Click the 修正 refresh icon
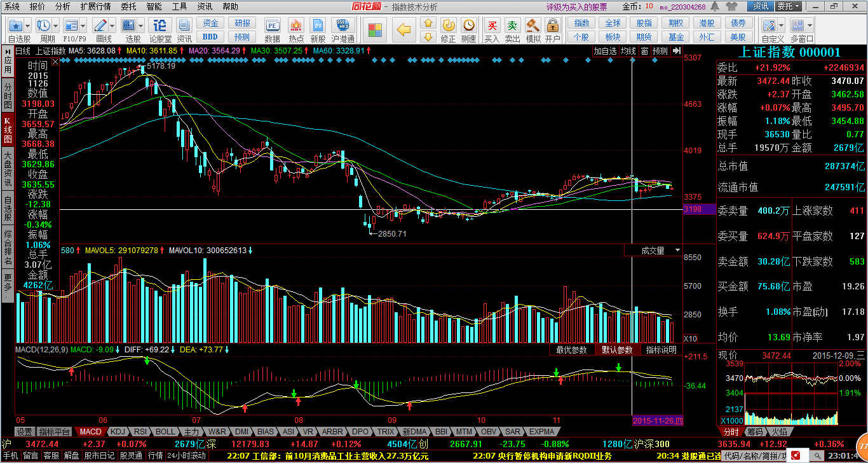Image resolution: width=868 pixels, height=463 pixels. [x=448, y=25]
